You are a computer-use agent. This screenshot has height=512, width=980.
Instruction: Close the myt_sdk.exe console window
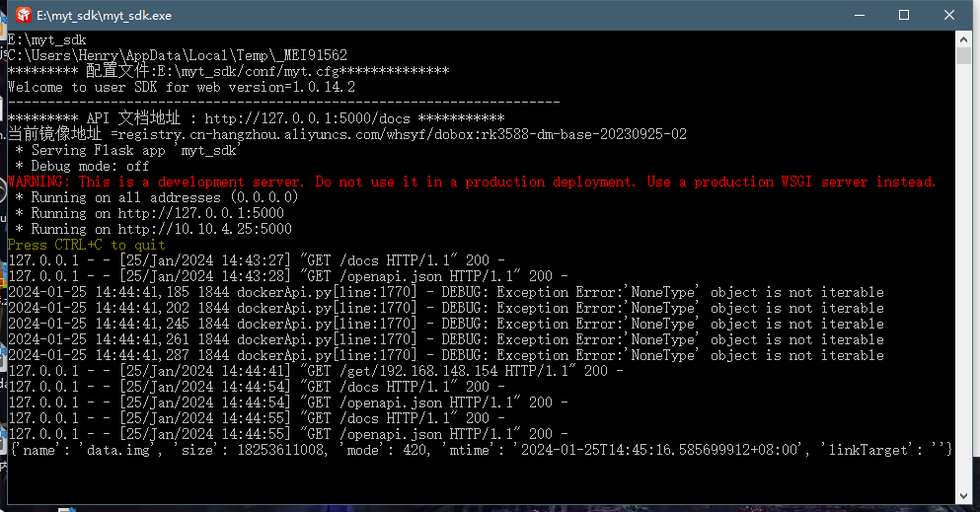[x=949, y=16]
